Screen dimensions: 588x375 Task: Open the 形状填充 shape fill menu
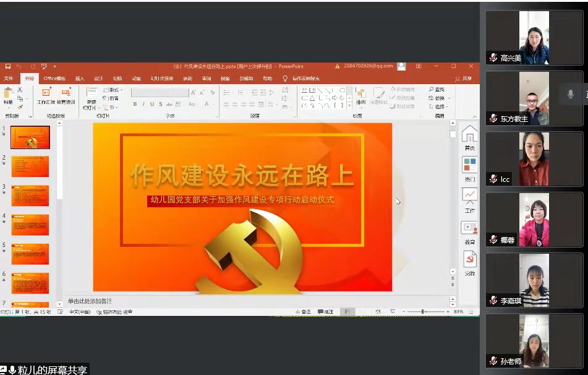click(x=404, y=89)
